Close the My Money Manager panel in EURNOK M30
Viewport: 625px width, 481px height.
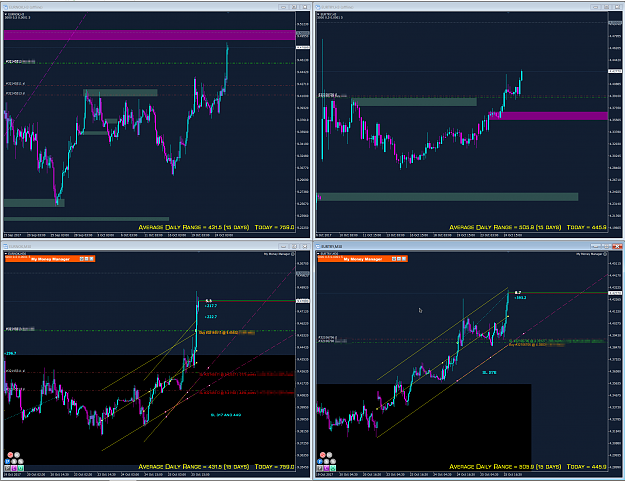[x=92, y=259]
